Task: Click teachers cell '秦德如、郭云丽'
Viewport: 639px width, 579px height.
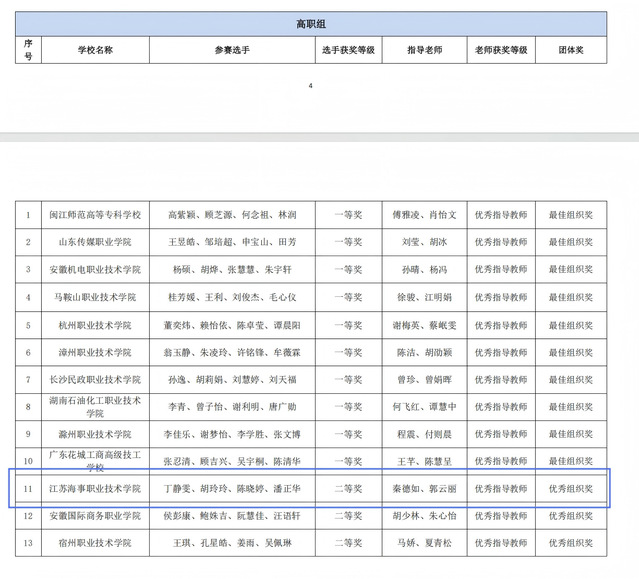Action: [425, 489]
